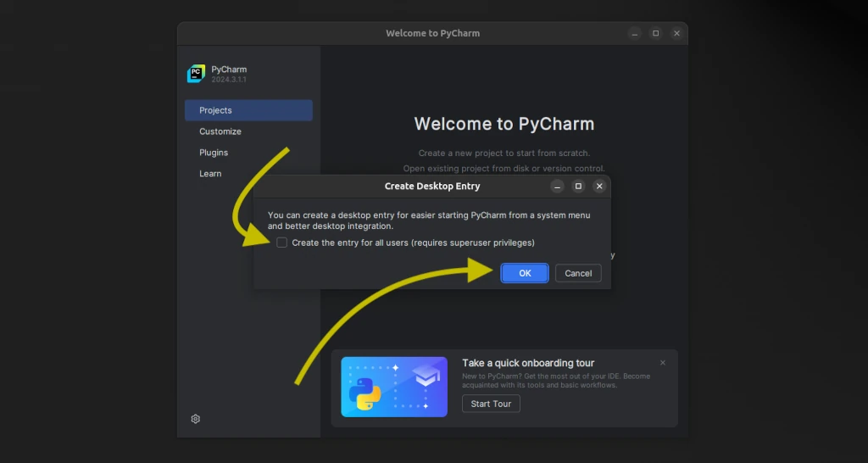Viewport: 868px width, 463px height.
Task: Click the PyCharm version text 2024.3.1.1
Action: pyautogui.click(x=229, y=80)
